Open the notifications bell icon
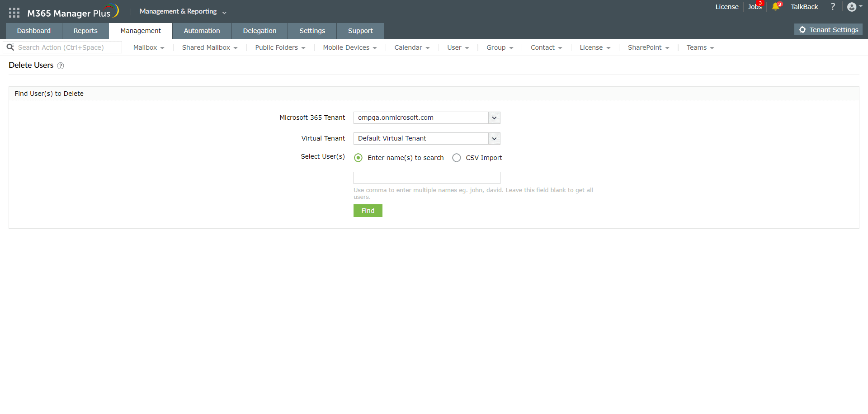Viewport: 868px width, 414px height. tap(776, 6)
